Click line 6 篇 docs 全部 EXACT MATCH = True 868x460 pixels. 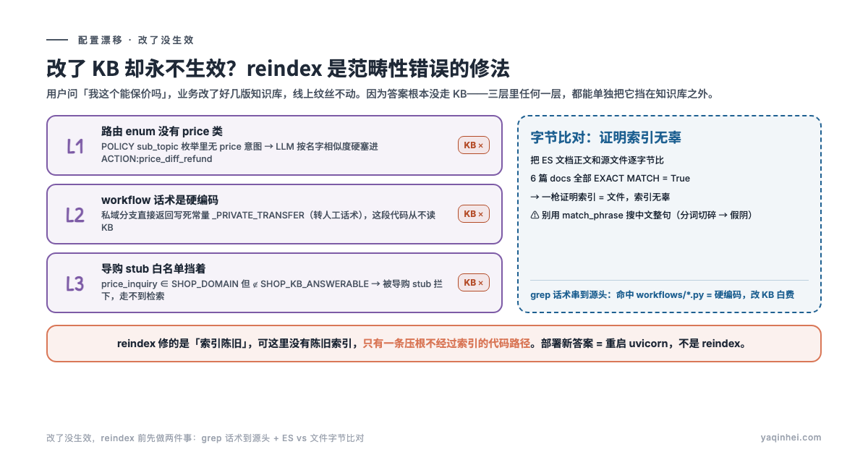coord(610,179)
